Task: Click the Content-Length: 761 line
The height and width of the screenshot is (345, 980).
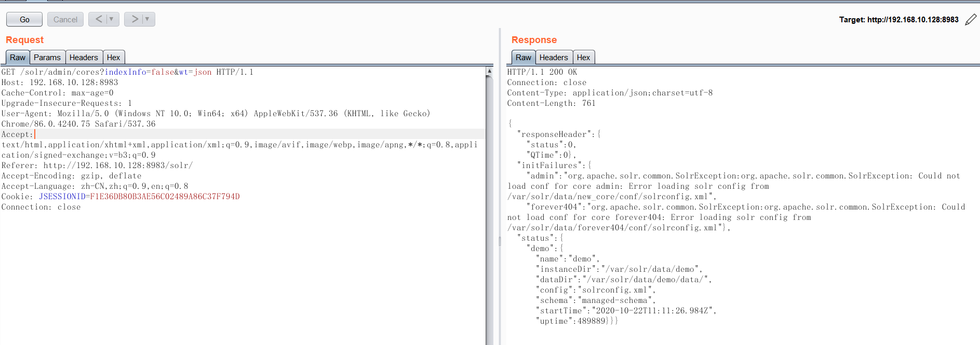Action: pyautogui.click(x=552, y=103)
